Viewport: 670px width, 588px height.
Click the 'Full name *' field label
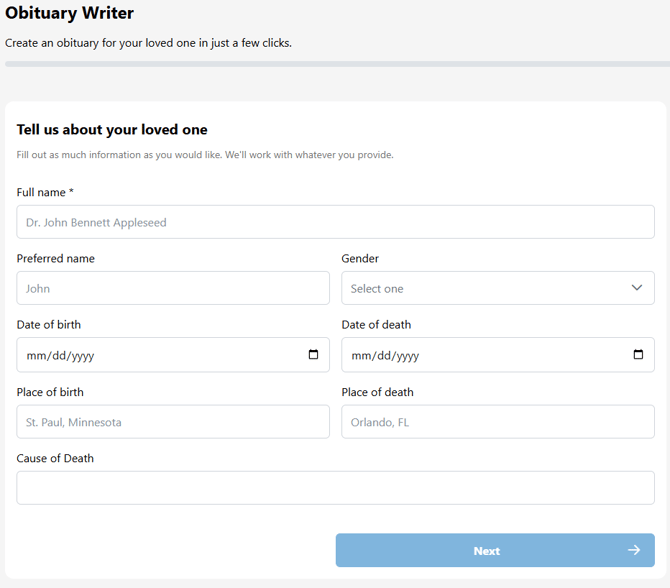(x=45, y=192)
